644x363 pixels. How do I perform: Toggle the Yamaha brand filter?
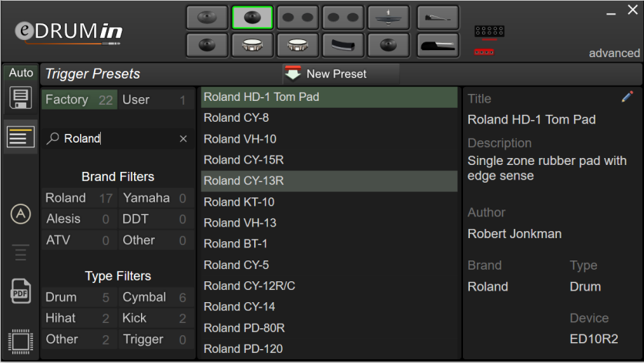click(156, 198)
